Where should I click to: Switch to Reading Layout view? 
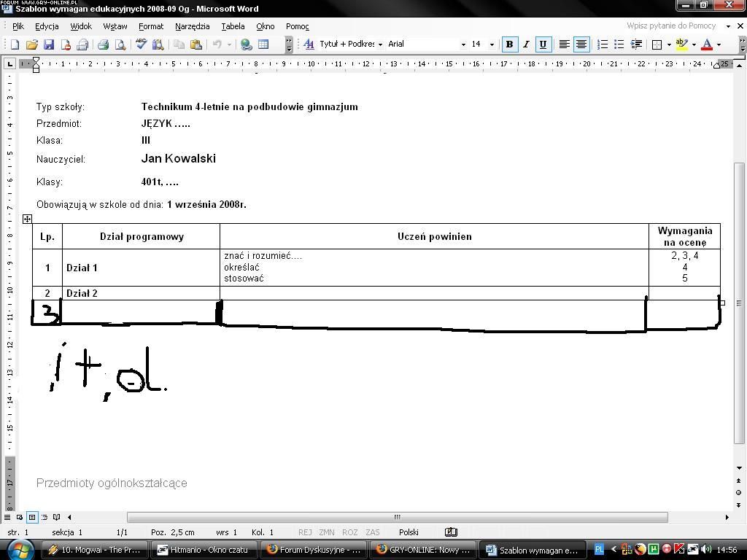click(x=57, y=517)
